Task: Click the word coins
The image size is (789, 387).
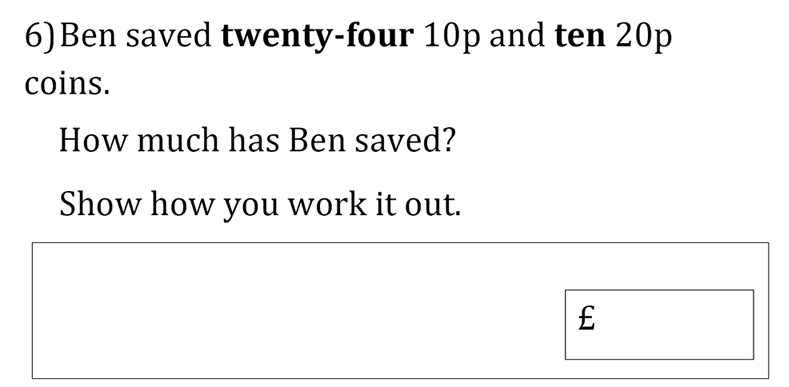Action: click(67, 83)
